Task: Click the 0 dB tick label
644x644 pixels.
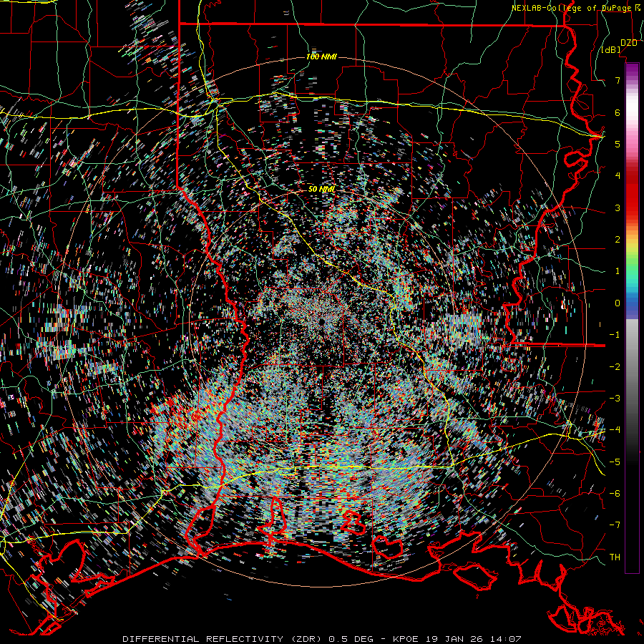Action: [x=618, y=303]
